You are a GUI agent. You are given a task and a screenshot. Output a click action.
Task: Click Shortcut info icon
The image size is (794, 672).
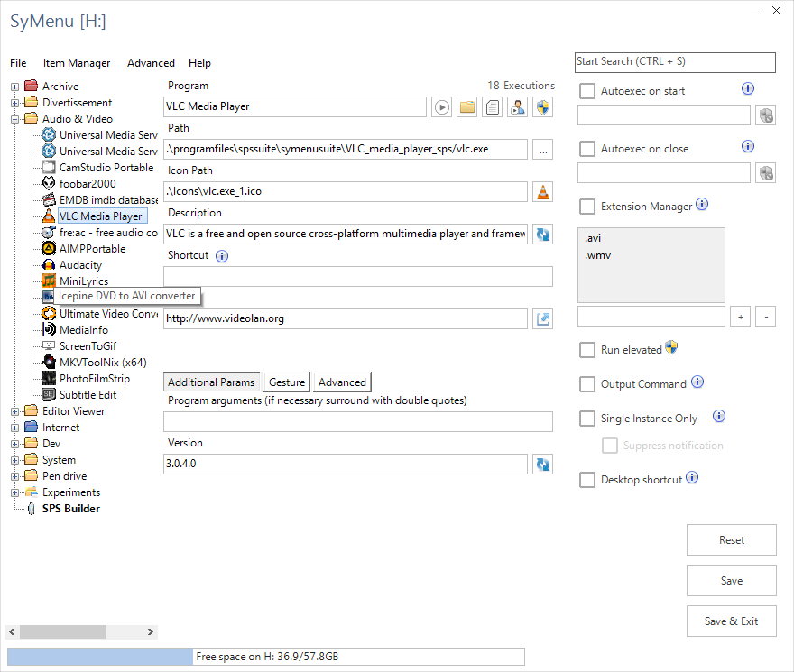pos(222,256)
